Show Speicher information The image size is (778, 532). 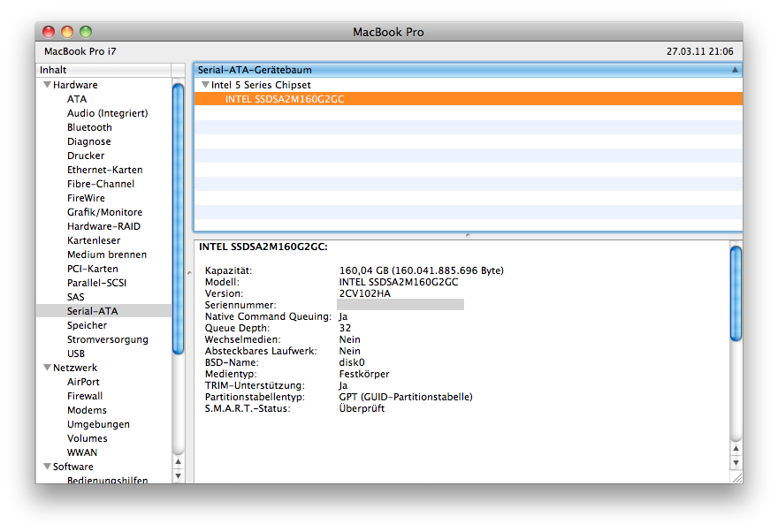coord(88,325)
